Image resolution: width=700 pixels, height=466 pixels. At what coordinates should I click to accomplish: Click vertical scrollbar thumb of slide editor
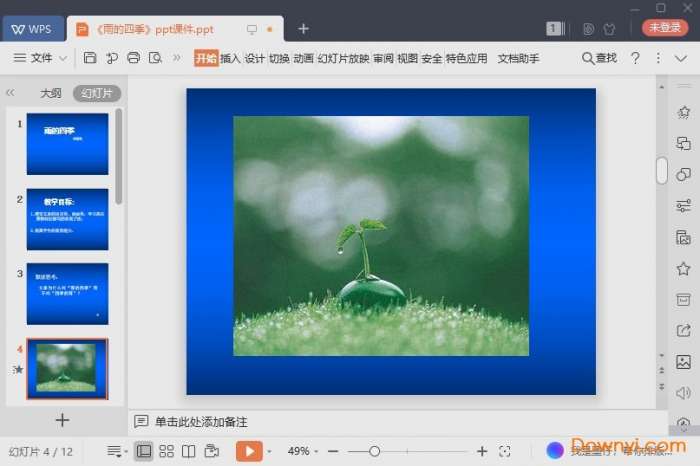coord(662,170)
